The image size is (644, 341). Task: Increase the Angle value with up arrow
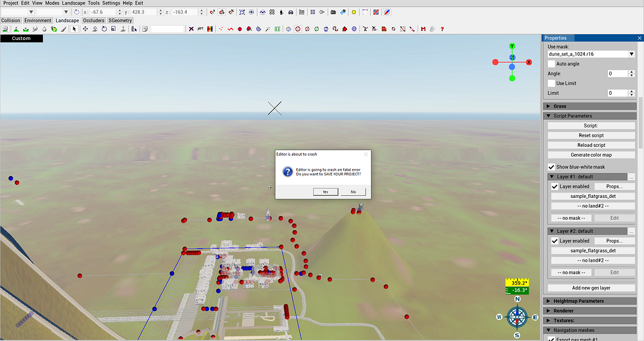coord(632,72)
